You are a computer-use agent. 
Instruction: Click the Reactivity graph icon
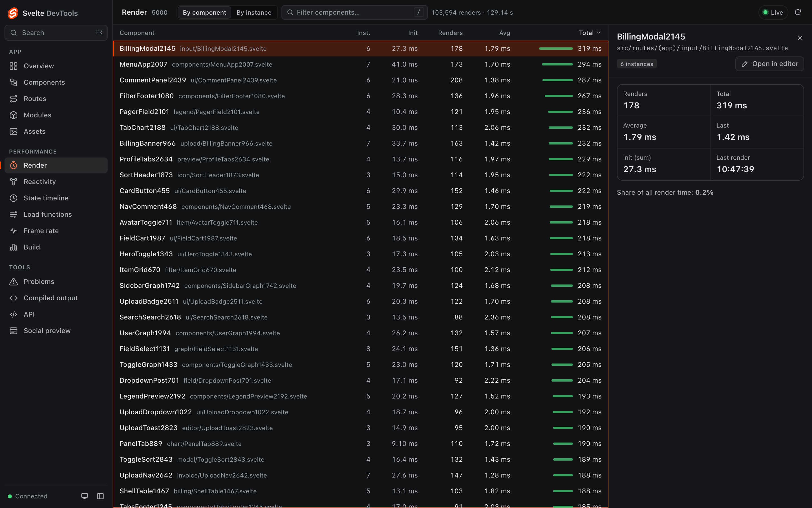tap(14, 182)
